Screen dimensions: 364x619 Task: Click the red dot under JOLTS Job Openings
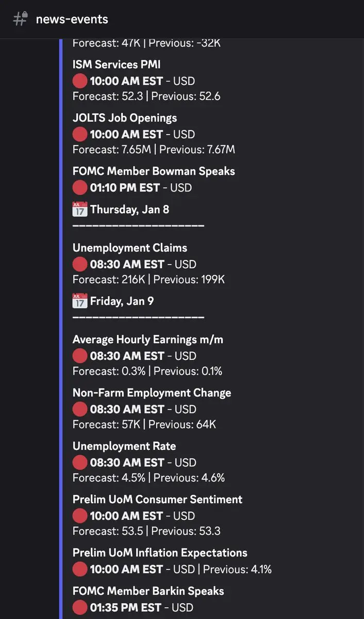80,134
